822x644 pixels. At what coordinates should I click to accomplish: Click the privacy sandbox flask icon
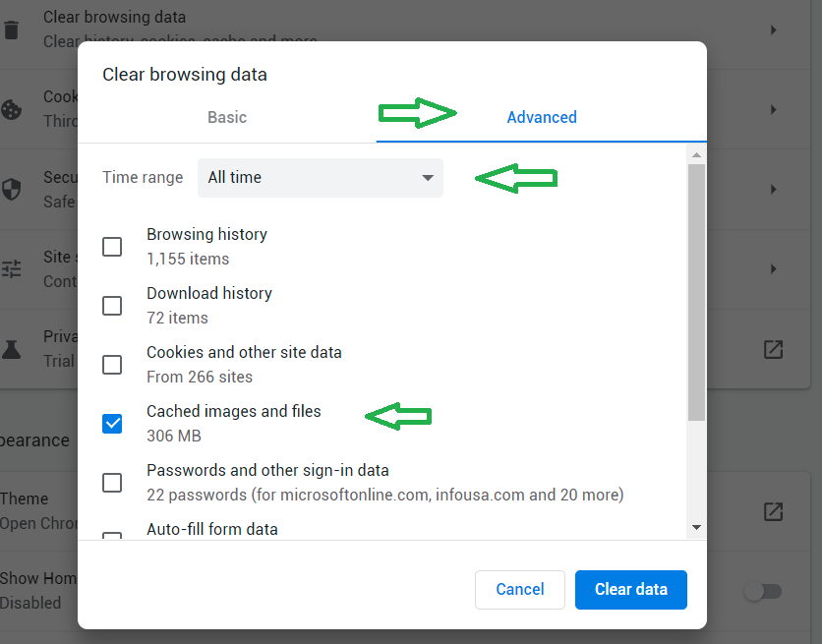[11, 349]
